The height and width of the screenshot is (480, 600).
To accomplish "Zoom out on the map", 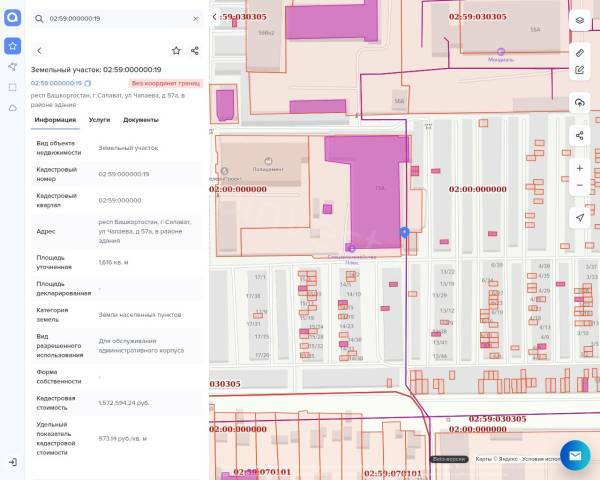I will pyautogui.click(x=580, y=186).
